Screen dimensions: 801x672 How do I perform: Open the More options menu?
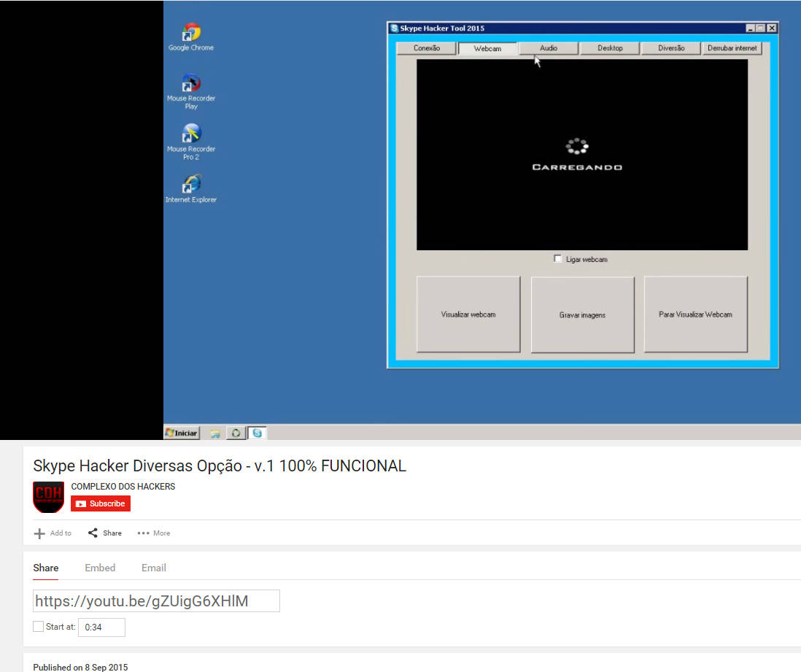154,533
